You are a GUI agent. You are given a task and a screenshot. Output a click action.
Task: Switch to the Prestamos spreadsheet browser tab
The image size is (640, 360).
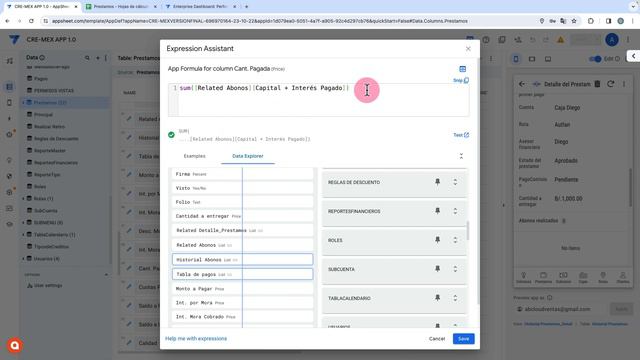point(121,7)
